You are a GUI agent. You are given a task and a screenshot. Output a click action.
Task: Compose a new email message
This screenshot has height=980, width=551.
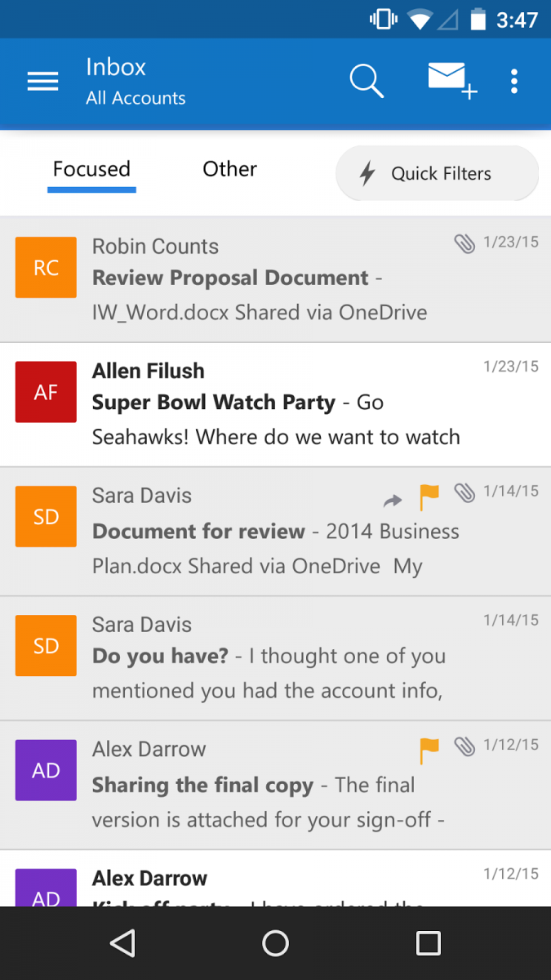pos(451,82)
